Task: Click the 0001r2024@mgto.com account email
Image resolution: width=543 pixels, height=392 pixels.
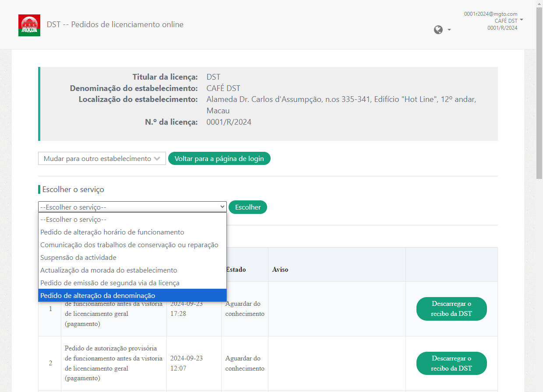Action: (x=490, y=14)
